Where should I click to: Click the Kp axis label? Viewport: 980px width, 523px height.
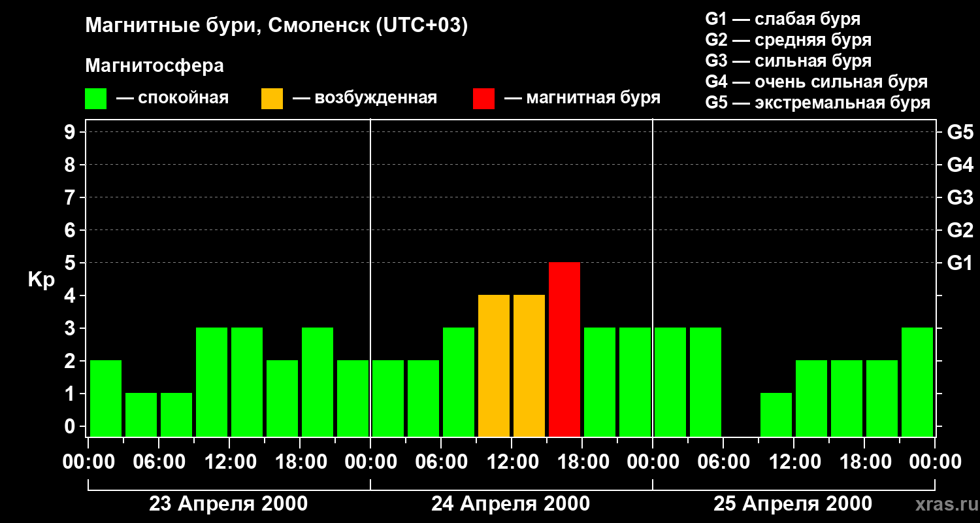[x=42, y=280]
